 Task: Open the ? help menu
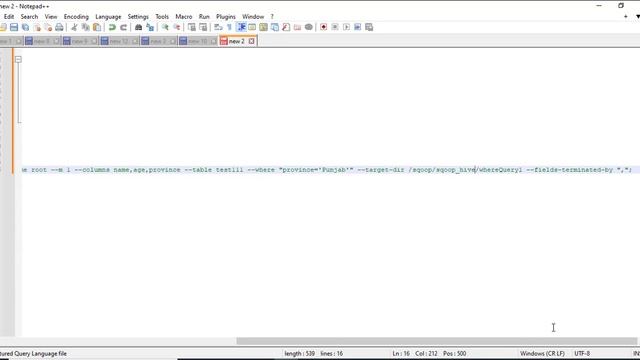[272, 17]
